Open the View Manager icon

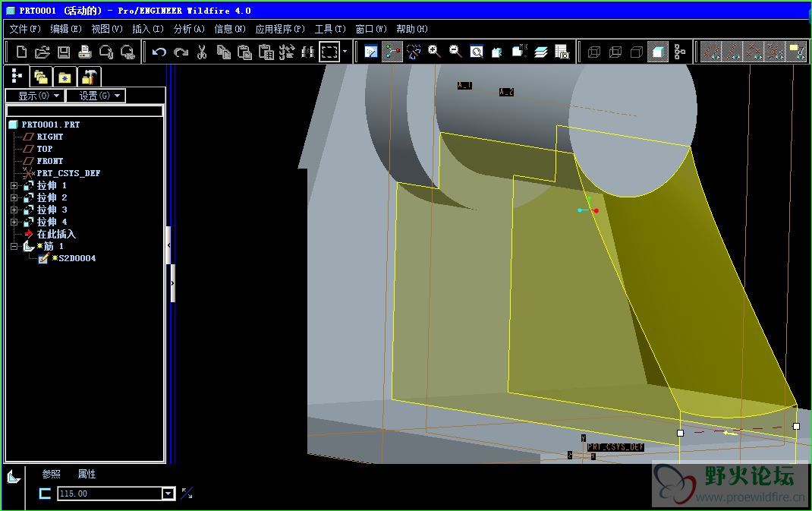pyautogui.click(x=562, y=52)
